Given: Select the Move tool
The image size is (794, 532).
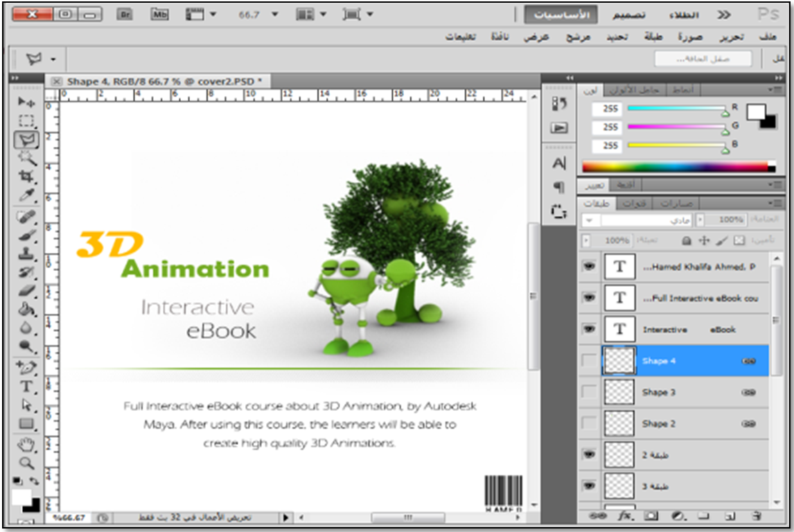Looking at the screenshot, I should tap(26, 103).
